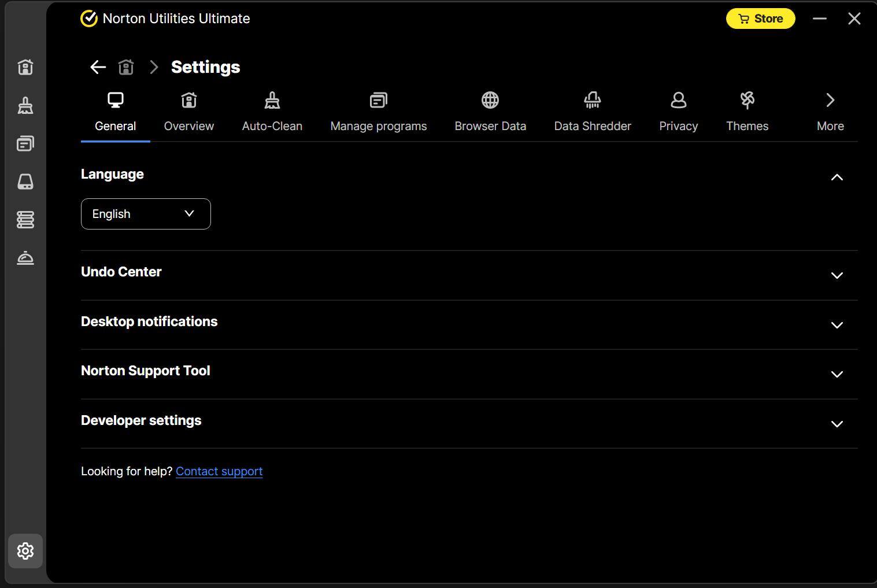Switch to the Auto-Clean tab

click(272, 112)
